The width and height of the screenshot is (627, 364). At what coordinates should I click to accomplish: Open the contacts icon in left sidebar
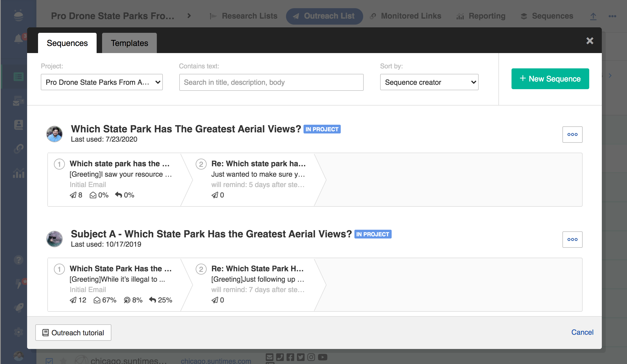[x=18, y=125]
